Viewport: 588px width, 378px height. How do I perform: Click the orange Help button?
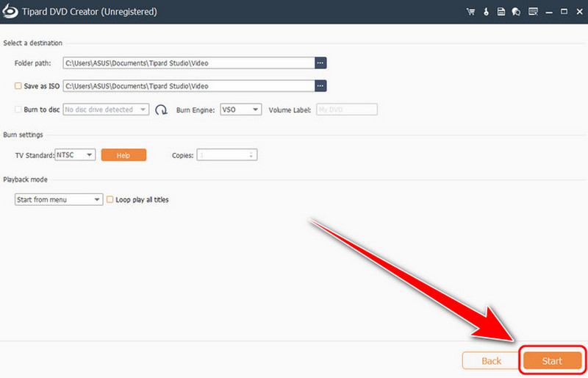(123, 155)
